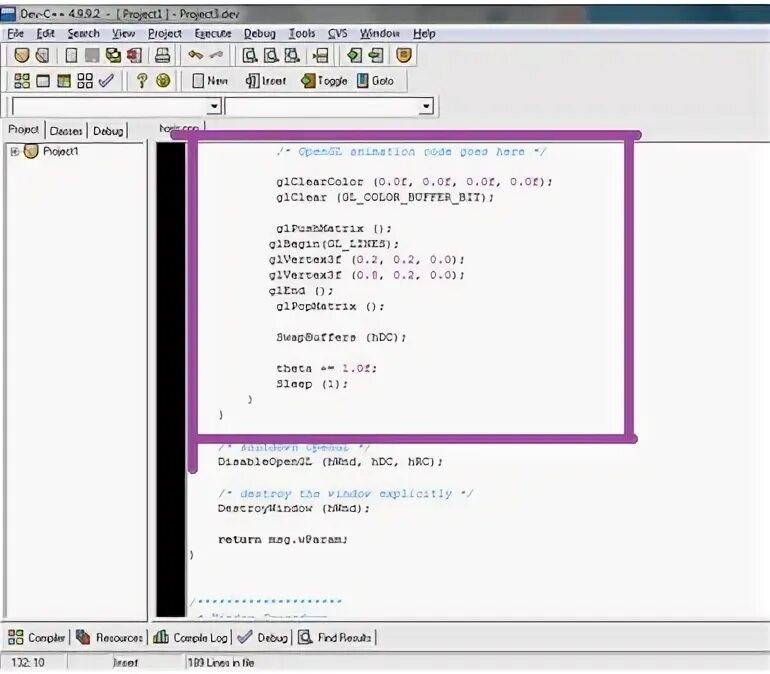
Task: Click the Print toolbar icon
Action: coord(163,55)
